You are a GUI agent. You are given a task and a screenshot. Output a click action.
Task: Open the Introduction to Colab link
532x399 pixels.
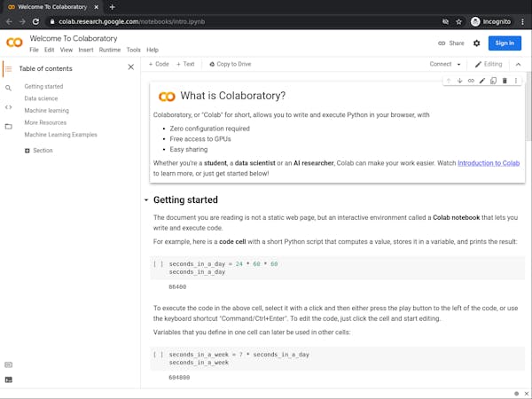click(x=489, y=162)
